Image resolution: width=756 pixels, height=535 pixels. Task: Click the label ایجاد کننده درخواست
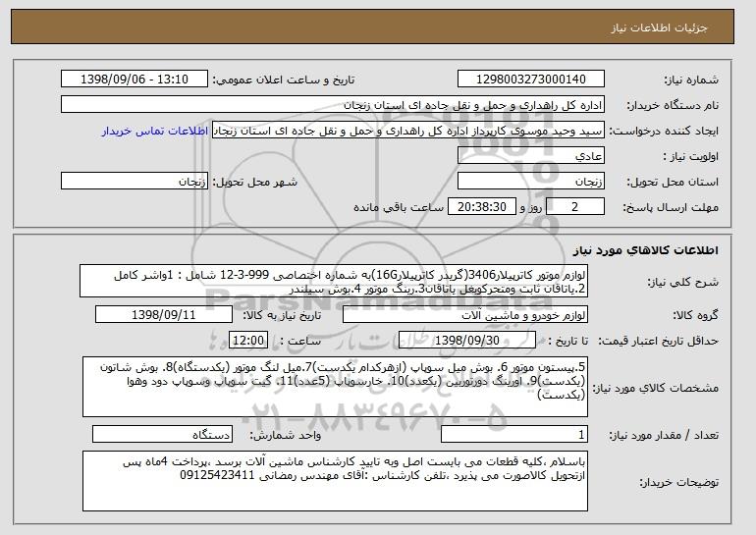pos(664,132)
